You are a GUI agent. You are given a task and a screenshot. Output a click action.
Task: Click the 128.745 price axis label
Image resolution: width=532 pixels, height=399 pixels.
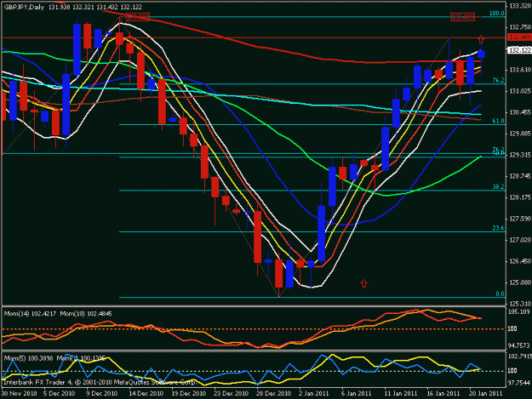520,176
